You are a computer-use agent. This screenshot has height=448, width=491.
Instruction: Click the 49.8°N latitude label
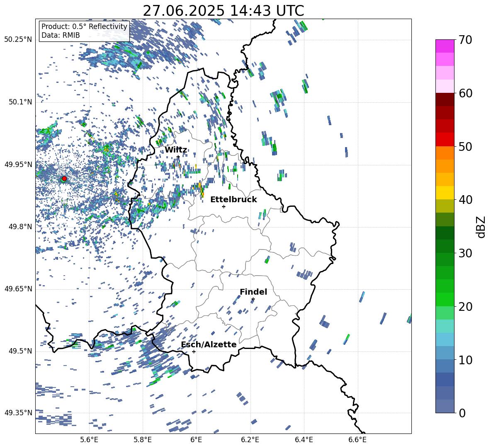20,227
